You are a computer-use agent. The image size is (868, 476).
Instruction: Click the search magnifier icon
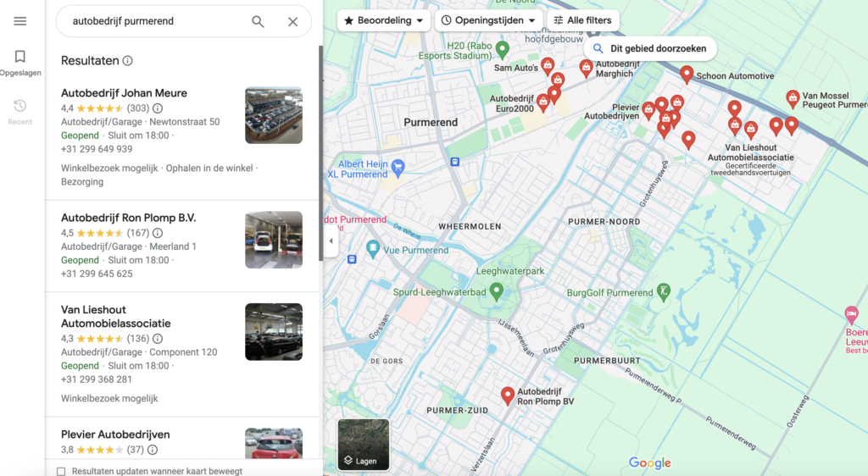coord(258,21)
